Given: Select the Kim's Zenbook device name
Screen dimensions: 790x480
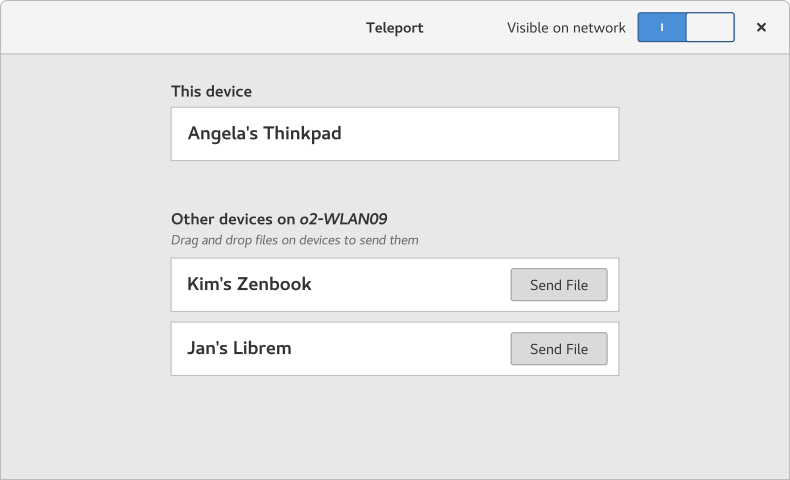Looking at the screenshot, I should (249, 284).
